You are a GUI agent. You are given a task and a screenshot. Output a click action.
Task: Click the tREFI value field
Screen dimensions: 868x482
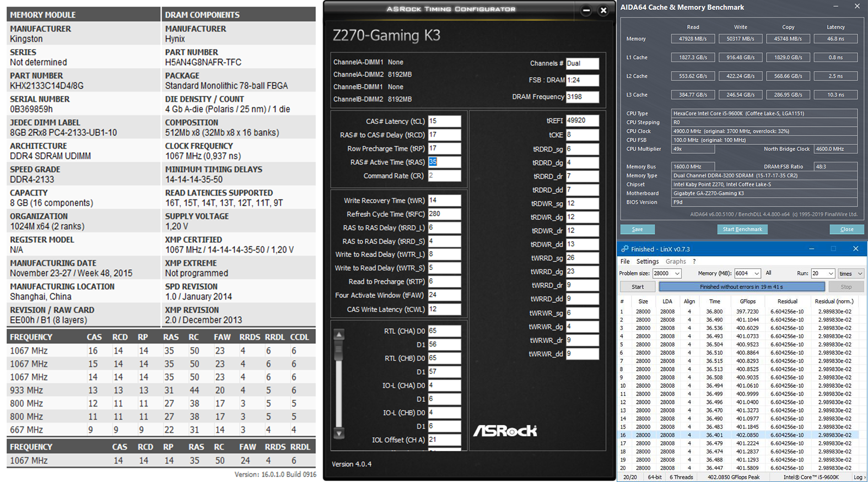[582, 121]
